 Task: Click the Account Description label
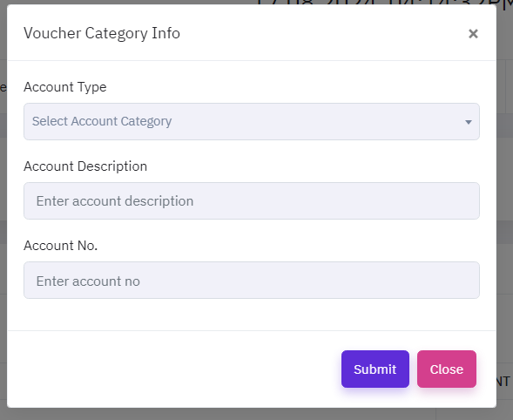(x=85, y=166)
